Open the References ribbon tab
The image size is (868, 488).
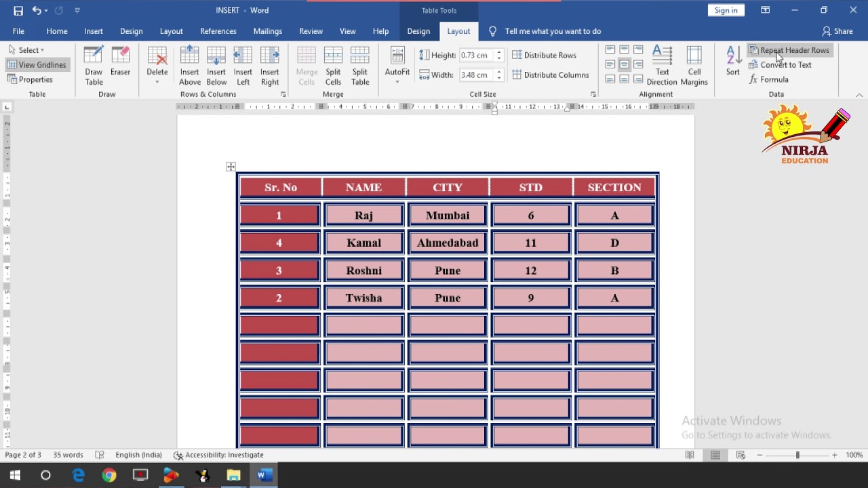pyautogui.click(x=218, y=31)
